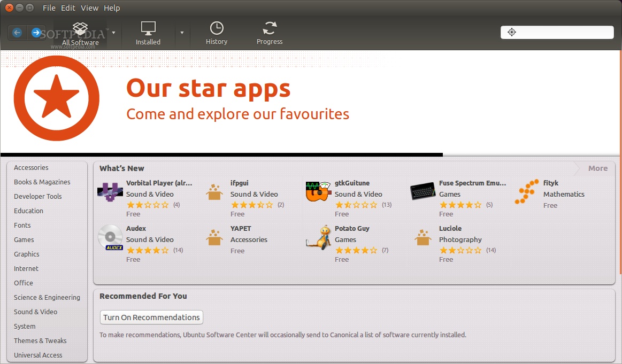Viewport: 622px width, 364px height.
Task: Click the gtkGuitune guitar icon
Action: (318, 192)
